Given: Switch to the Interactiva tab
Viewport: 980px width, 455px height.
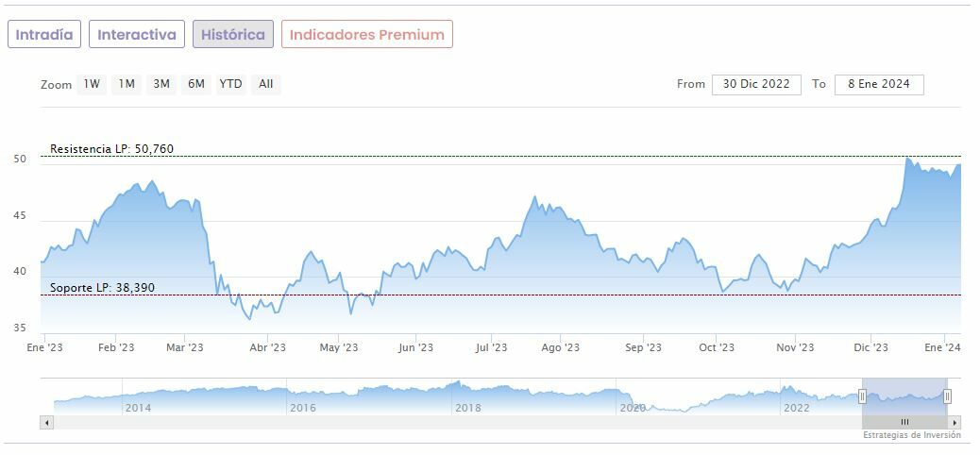Looking at the screenshot, I should click(137, 35).
